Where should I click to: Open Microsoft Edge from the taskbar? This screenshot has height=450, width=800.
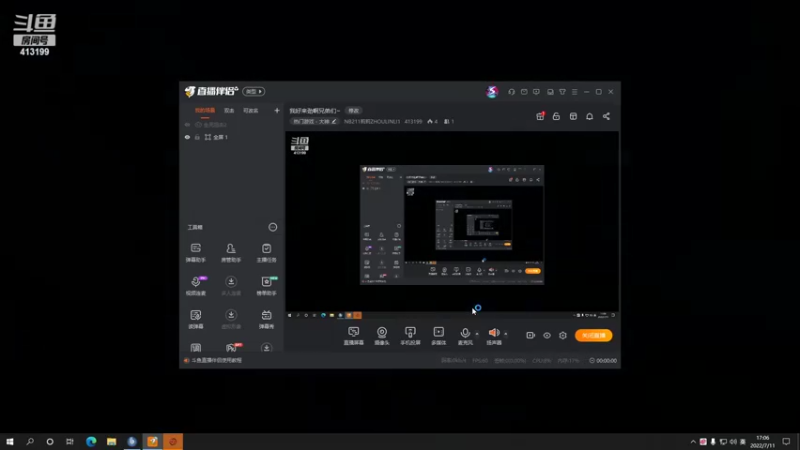[x=91, y=441]
